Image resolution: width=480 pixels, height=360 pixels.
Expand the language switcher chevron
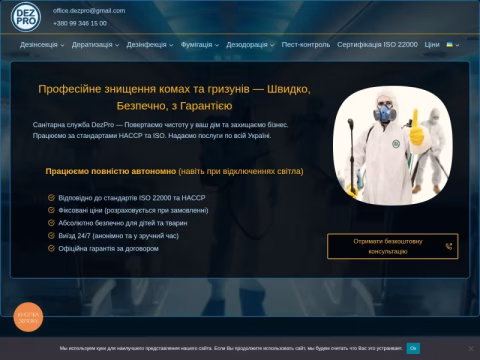[457, 45]
